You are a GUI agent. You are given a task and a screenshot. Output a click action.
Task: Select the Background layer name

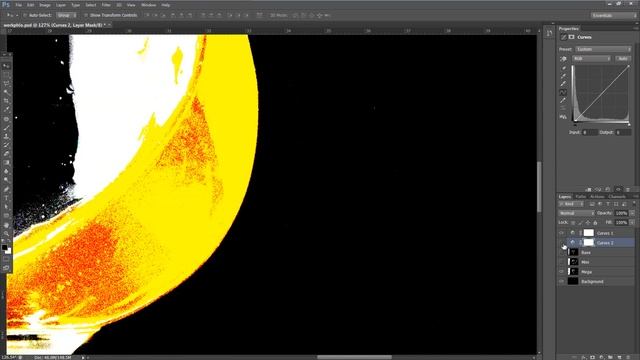coord(592,282)
